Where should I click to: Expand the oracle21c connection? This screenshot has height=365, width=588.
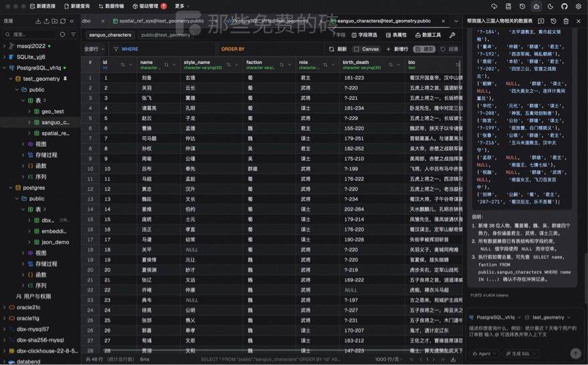4,308
